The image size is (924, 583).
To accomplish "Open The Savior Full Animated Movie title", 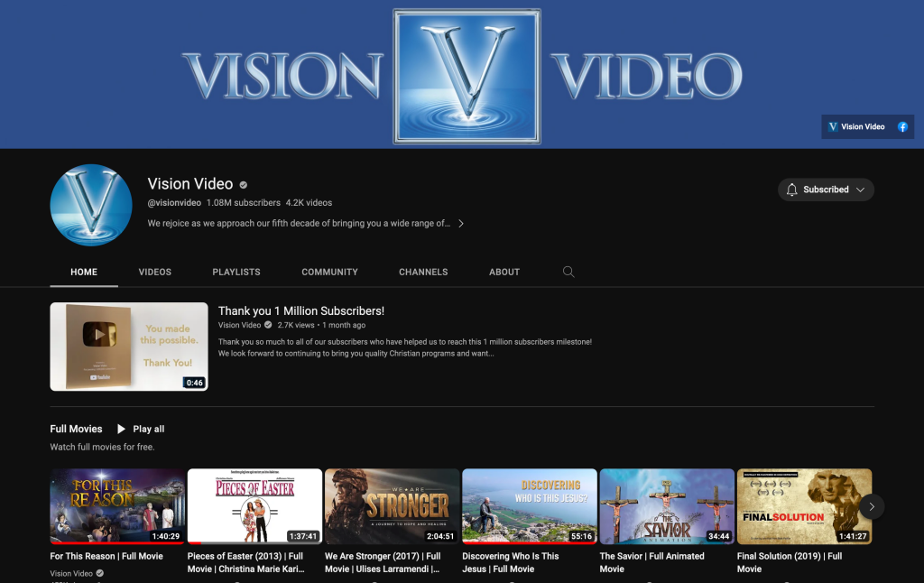I will coord(651,562).
